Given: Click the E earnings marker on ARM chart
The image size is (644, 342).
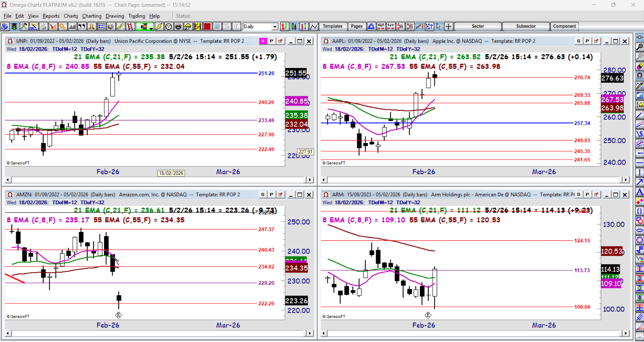Looking at the screenshot, I should (428, 315).
